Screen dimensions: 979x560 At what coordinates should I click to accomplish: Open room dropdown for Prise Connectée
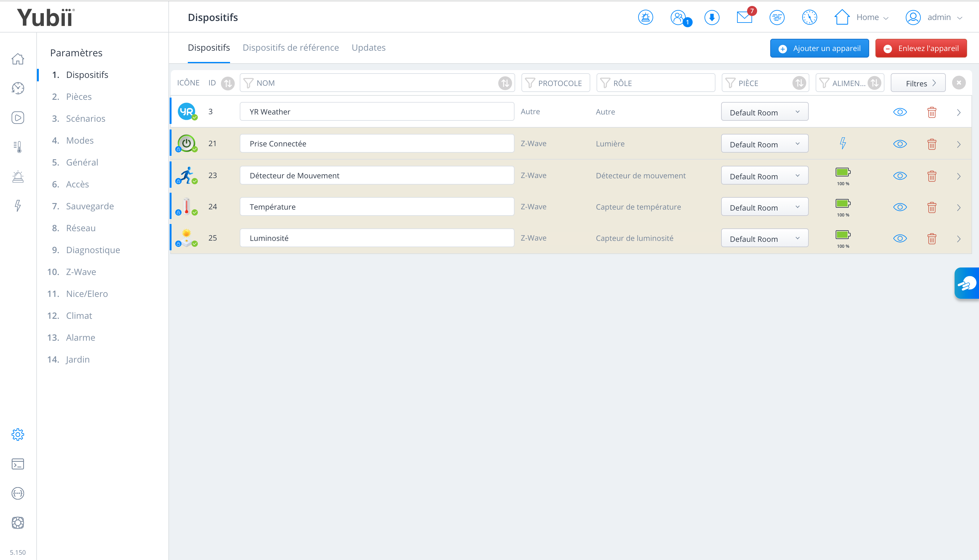764,144
